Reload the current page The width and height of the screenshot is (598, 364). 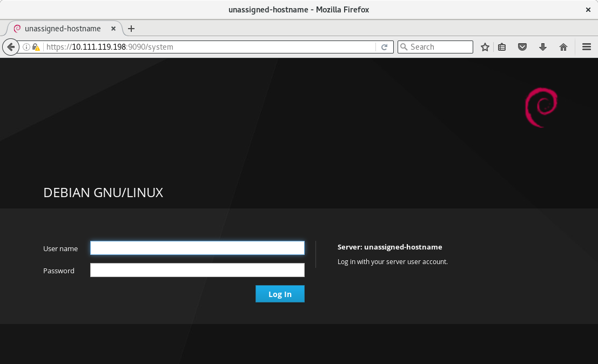coord(384,47)
